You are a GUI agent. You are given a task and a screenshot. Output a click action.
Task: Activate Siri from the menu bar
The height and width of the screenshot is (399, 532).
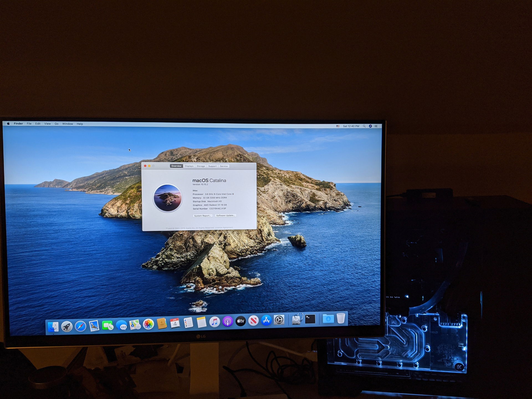[370, 126]
